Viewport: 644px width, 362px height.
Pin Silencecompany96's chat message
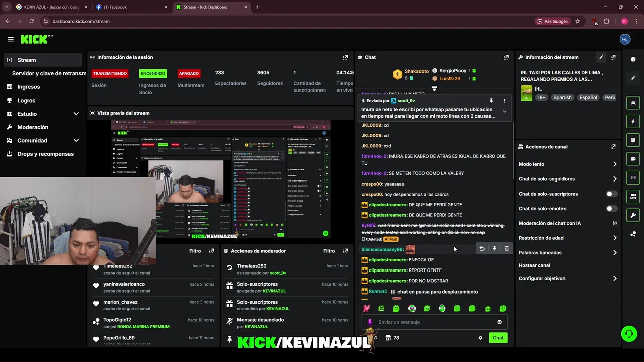pos(494,248)
